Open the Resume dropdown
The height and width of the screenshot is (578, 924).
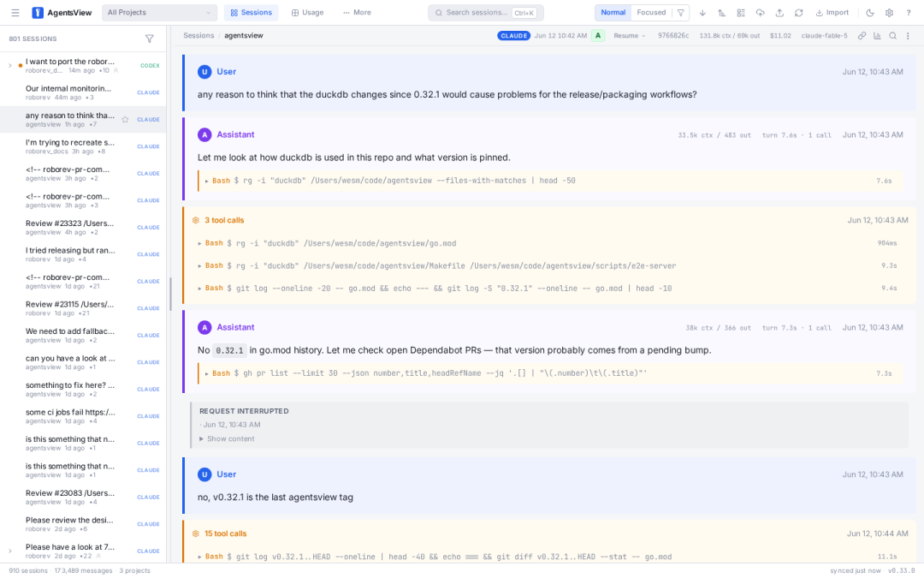630,36
